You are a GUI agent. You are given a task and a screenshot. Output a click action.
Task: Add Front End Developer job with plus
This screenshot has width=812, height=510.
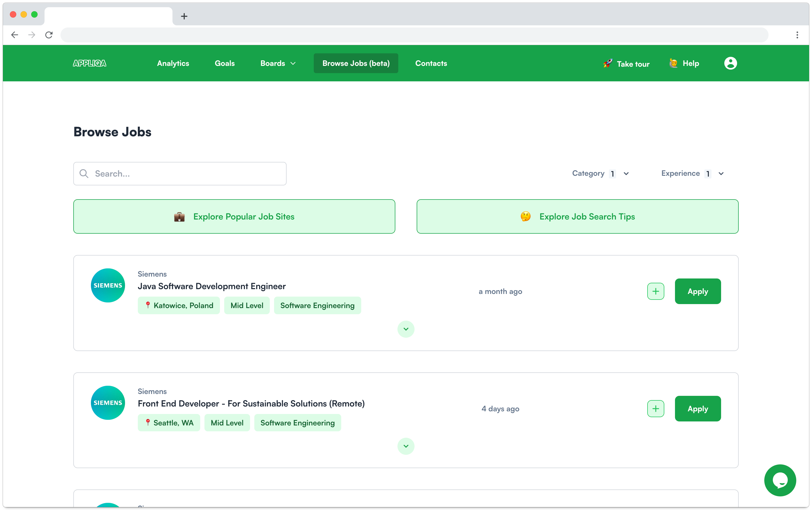[655, 409]
